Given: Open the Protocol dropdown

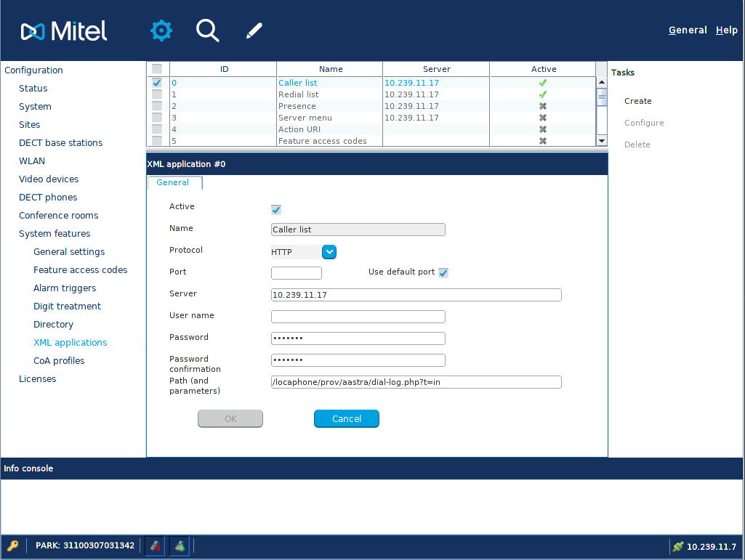Looking at the screenshot, I should click(x=329, y=252).
